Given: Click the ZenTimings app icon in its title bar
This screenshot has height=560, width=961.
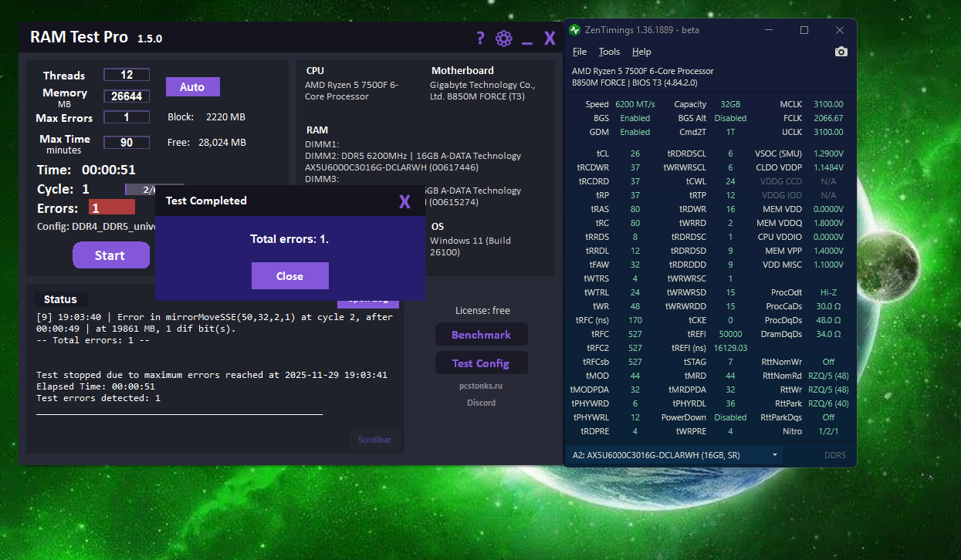Looking at the screenshot, I should [x=574, y=30].
